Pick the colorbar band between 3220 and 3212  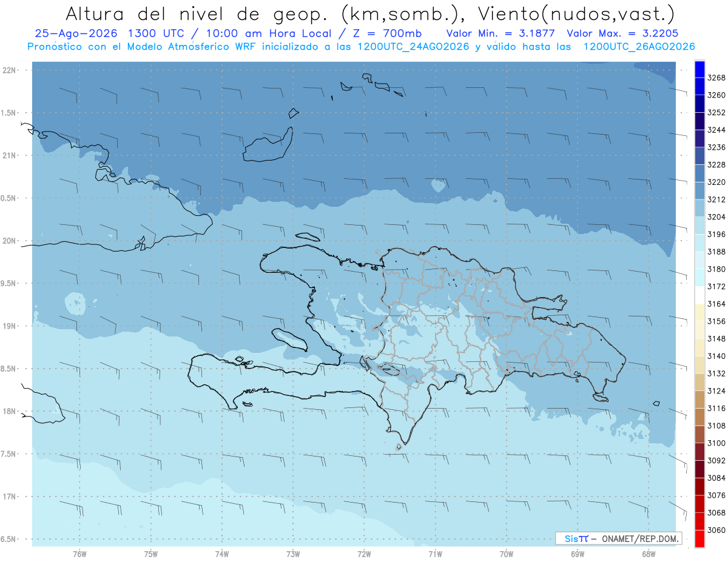(699, 191)
